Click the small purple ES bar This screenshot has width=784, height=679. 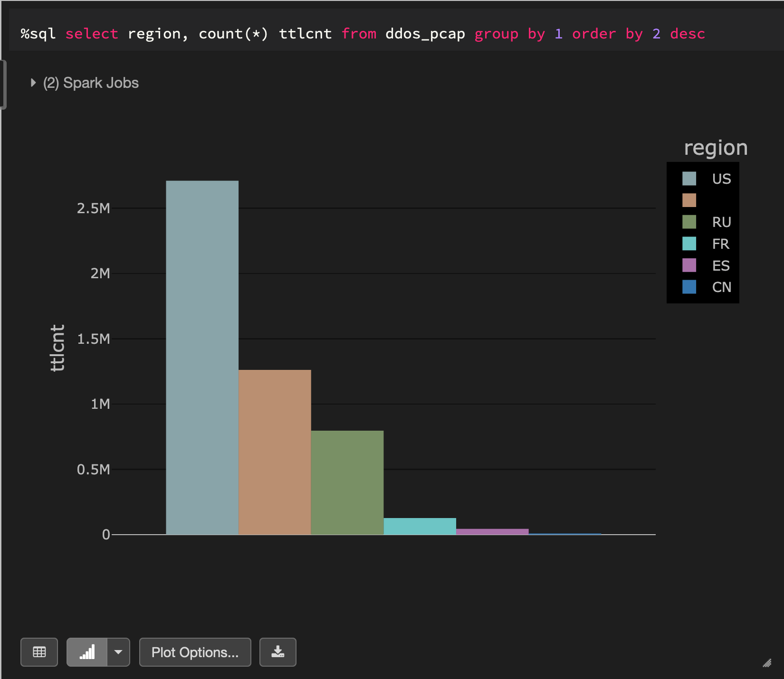tap(492, 531)
